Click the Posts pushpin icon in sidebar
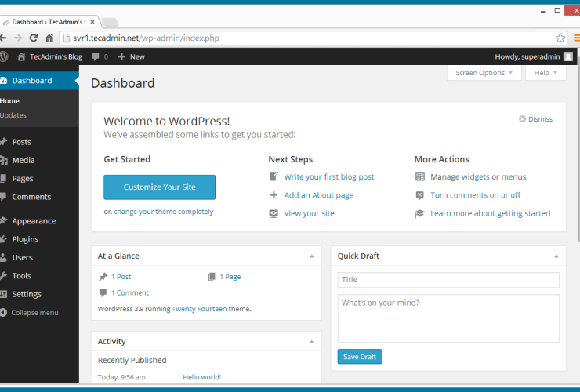 [4, 142]
